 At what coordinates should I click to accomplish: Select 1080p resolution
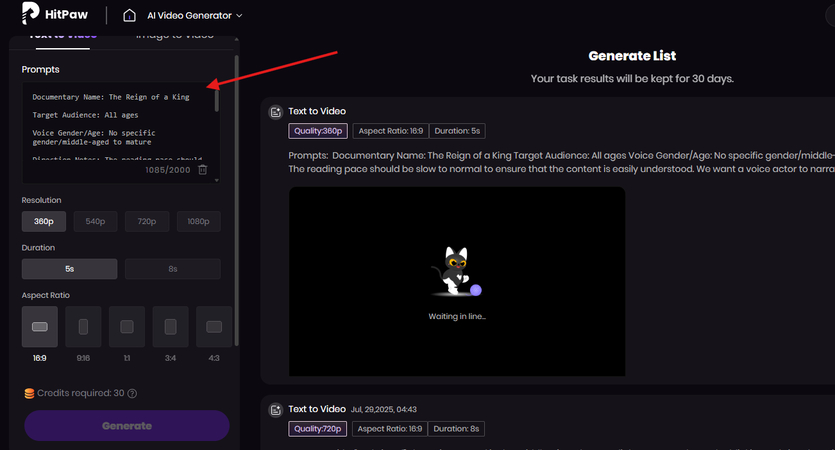(199, 222)
